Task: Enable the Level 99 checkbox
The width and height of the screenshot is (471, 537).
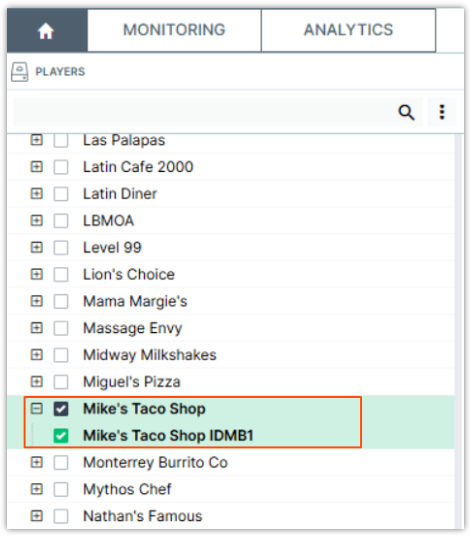Action: click(61, 248)
